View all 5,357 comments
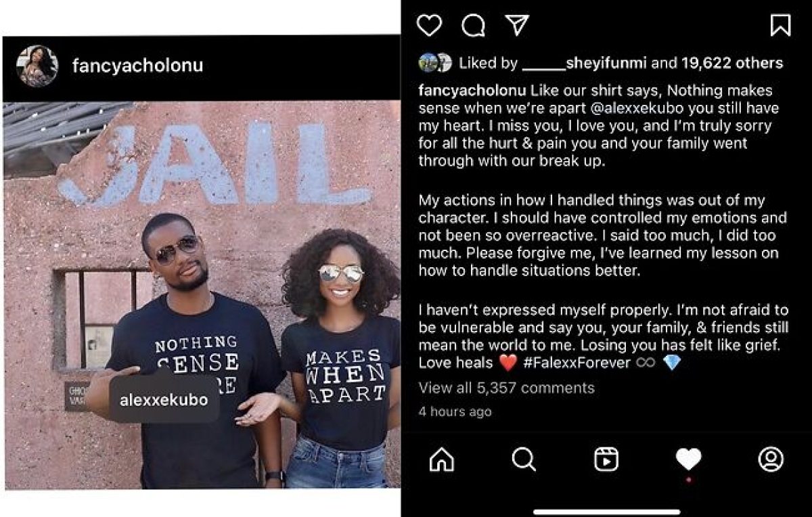 [506, 388]
